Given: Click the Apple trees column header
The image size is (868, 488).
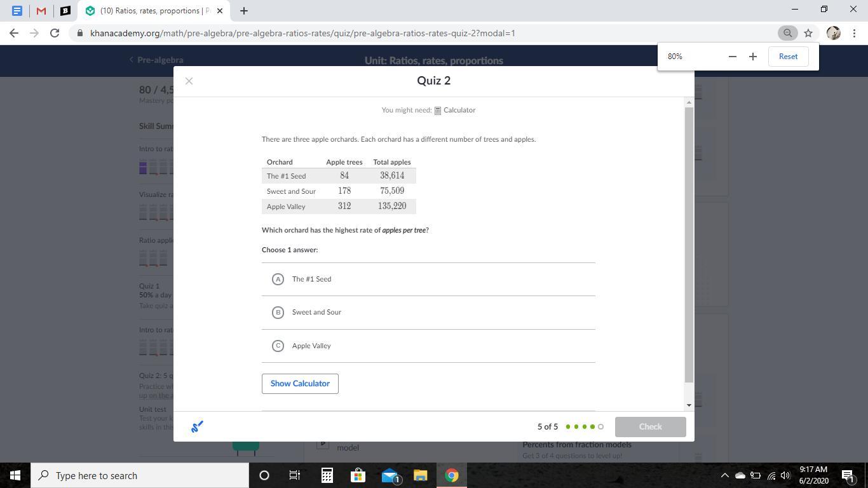Looking at the screenshot, I should click(x=344, y=162).
